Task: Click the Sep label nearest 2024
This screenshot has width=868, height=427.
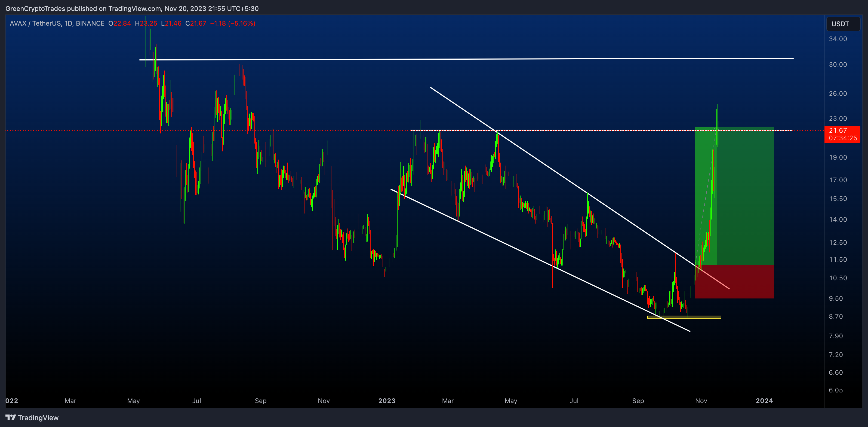Action: tap(638, 401)
